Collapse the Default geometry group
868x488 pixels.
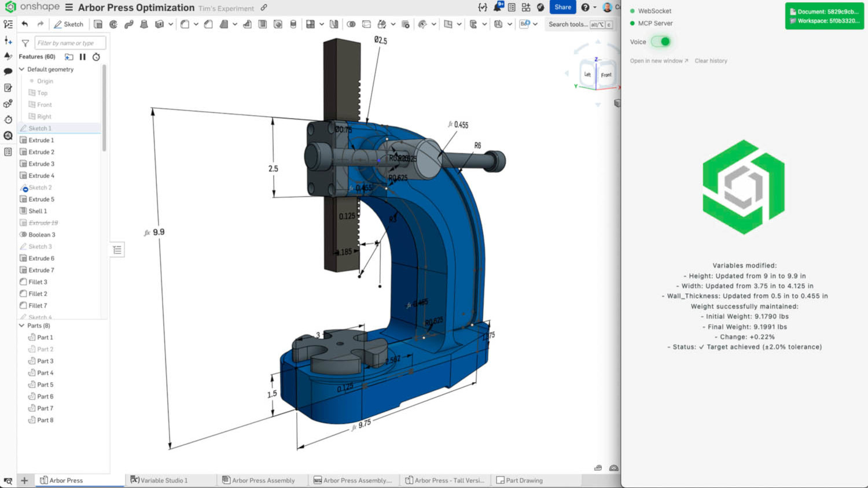coord(22,69)
